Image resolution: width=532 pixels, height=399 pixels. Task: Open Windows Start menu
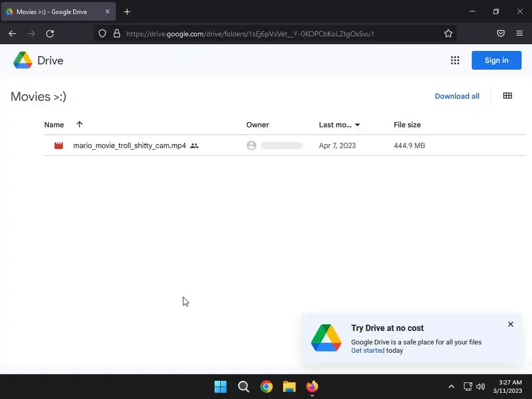[220, 387]
